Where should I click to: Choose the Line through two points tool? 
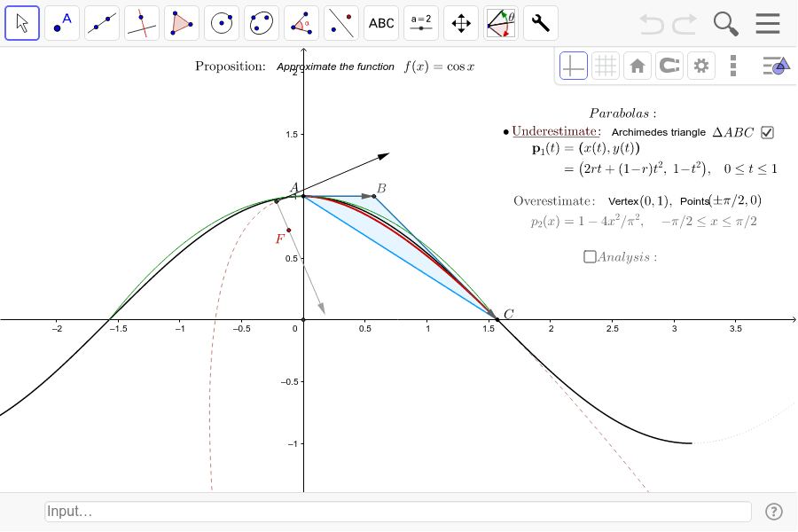pyautogui.click(x=102, y=23)
